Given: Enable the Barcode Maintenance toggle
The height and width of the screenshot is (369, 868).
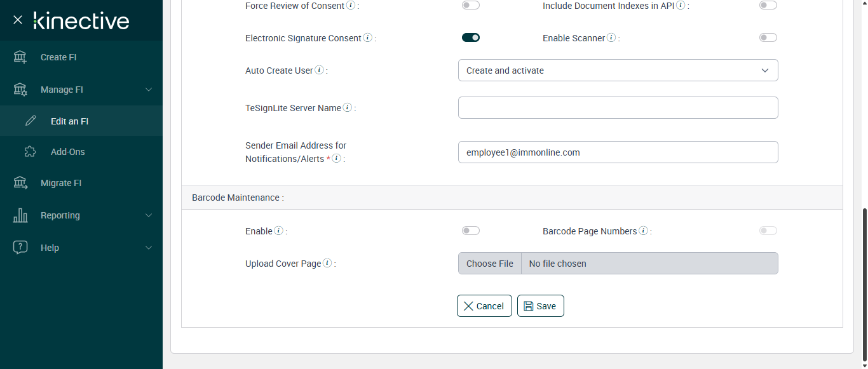Looking at the screenshot, I should 471,231.
